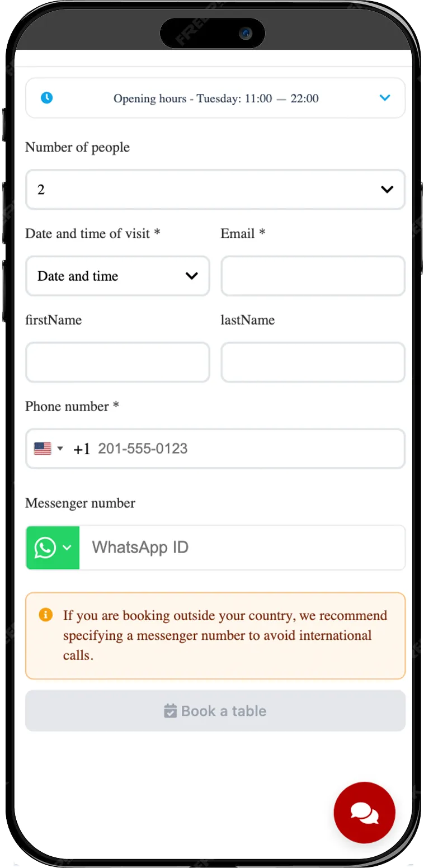The width and height of the screenshot is (424, 868).
Task: Open the Number of people dropdown
Action: click(x=215, y=190)
